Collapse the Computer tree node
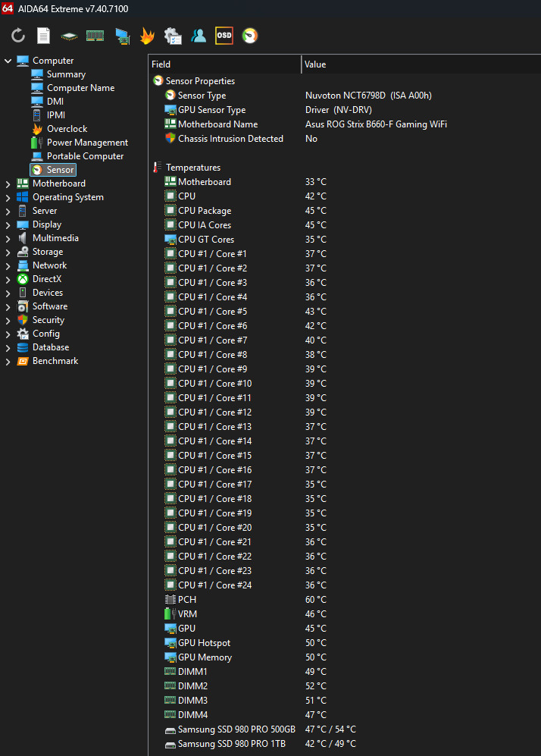This screenshot has width=541, height=756. coord(8,61)
